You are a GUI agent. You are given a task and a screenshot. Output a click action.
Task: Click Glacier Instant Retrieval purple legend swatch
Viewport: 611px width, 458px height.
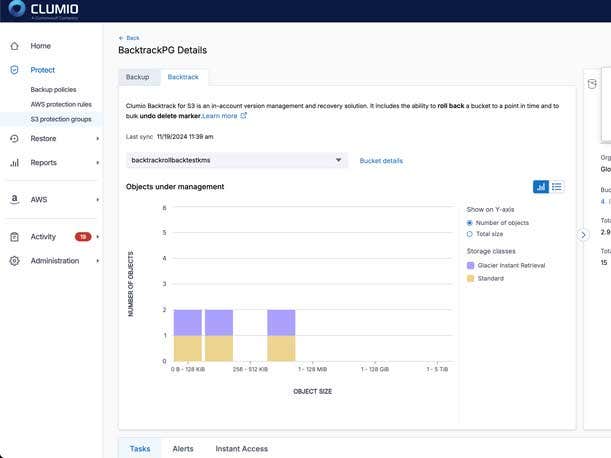pos(471,265)
